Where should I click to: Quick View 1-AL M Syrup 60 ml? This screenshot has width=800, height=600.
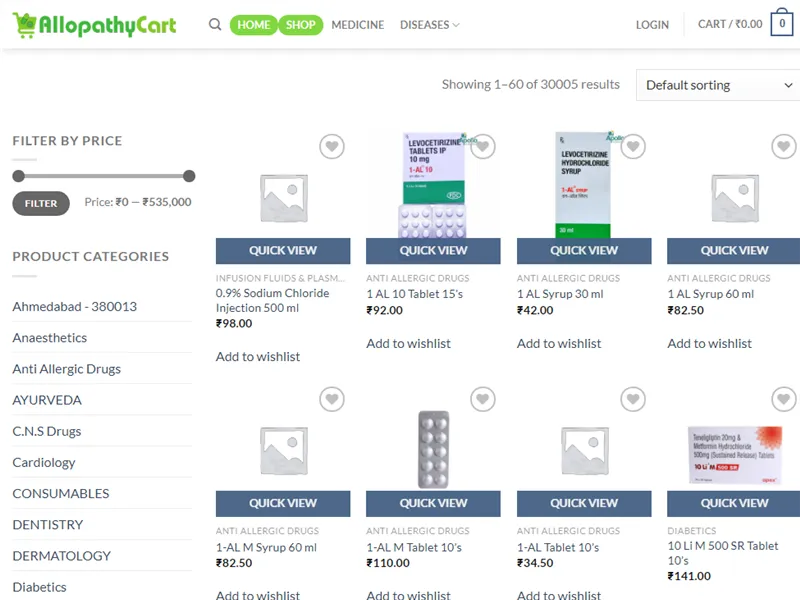pos(283,503)
